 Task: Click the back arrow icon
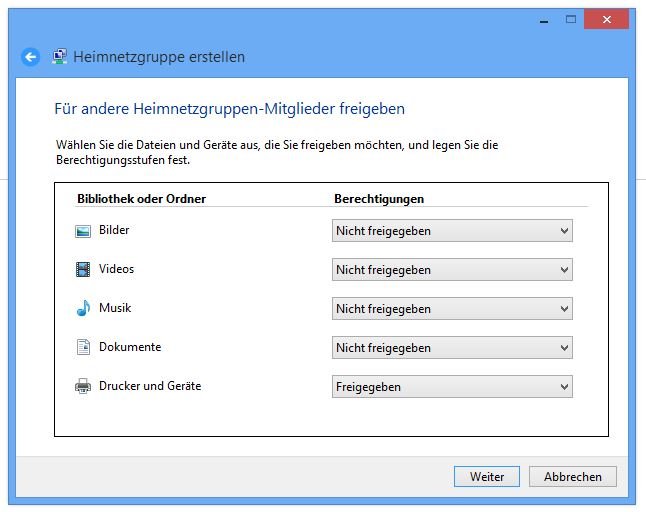(30, 57)
